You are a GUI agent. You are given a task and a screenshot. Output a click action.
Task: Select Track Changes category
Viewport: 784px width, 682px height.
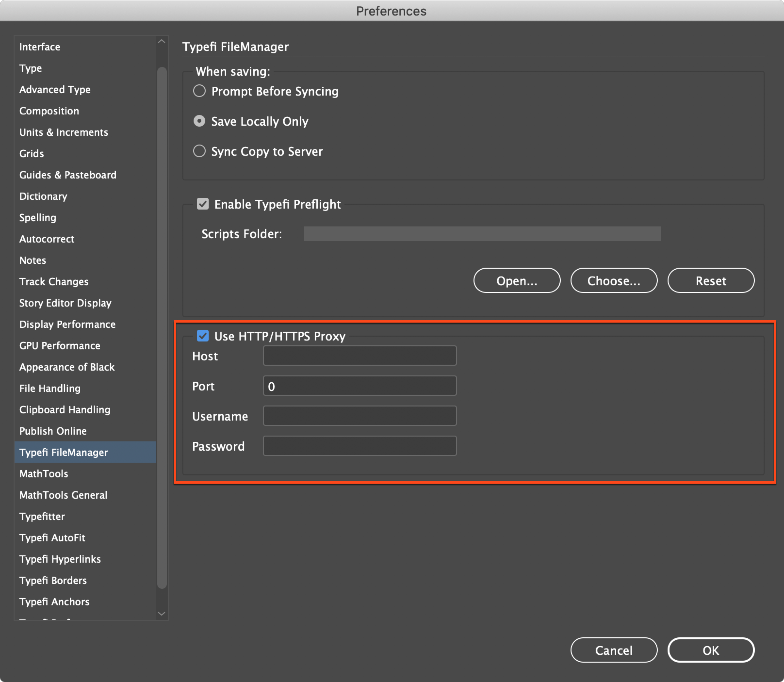85,281
